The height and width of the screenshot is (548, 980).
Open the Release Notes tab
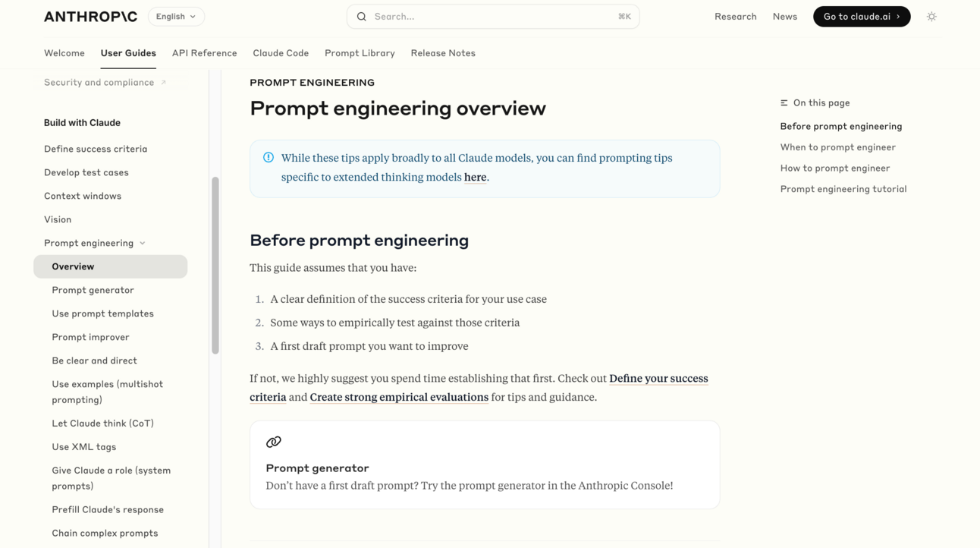click(443, 53)
